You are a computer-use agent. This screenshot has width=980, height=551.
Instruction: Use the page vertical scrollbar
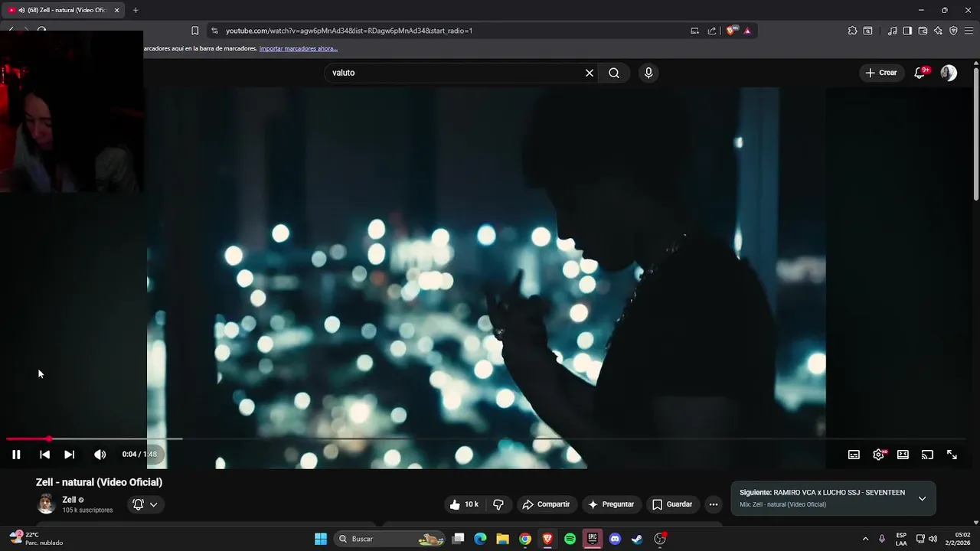click(976, 134)
